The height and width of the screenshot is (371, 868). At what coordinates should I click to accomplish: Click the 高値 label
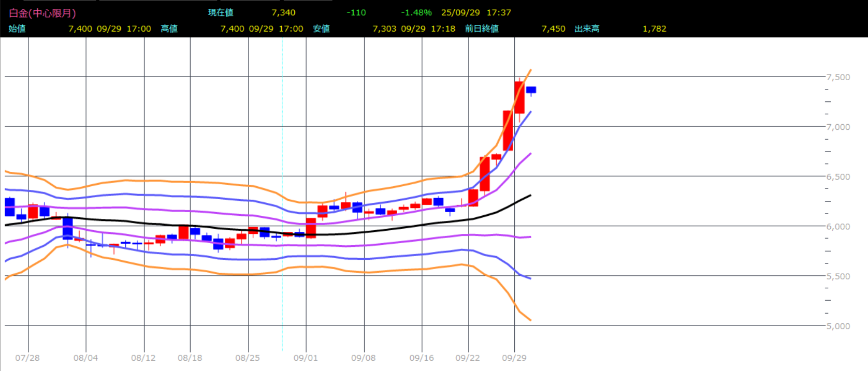click(x=169, y=29)
